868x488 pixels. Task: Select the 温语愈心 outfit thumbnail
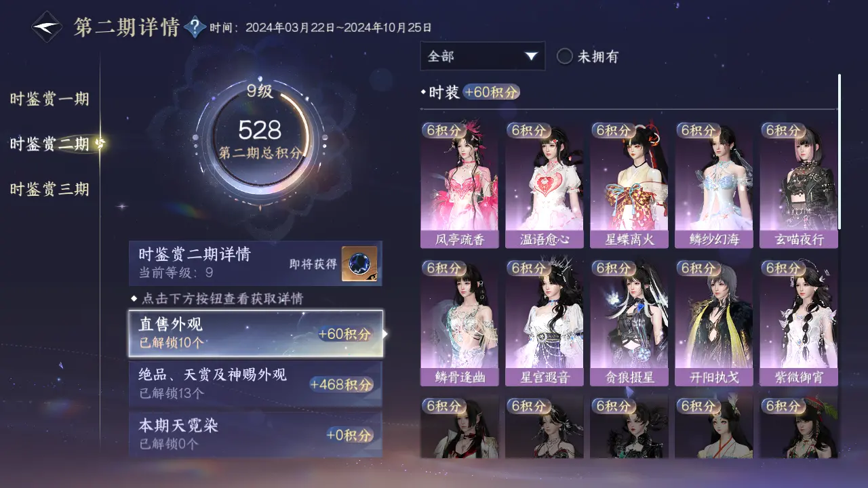pos(544,185)
